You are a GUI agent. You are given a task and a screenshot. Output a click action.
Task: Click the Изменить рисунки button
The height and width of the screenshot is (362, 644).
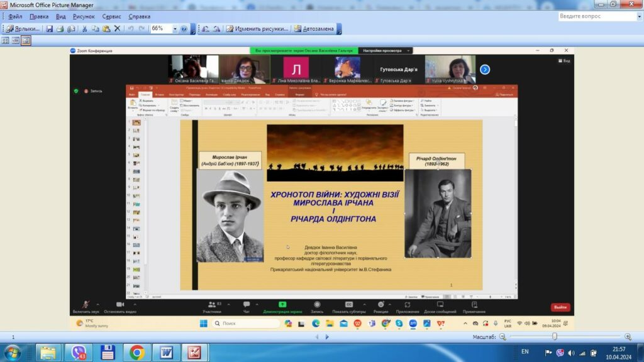click(x=257, y=29)
